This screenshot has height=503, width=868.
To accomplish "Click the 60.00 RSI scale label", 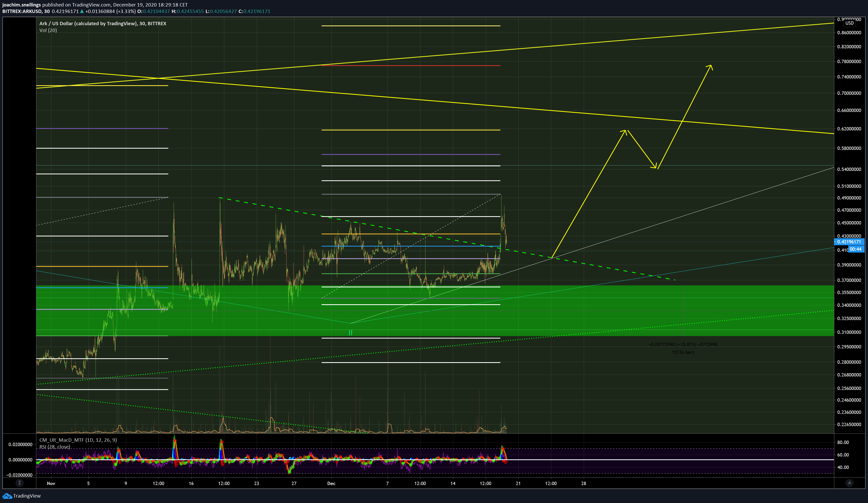I will (x=843, y=455).
